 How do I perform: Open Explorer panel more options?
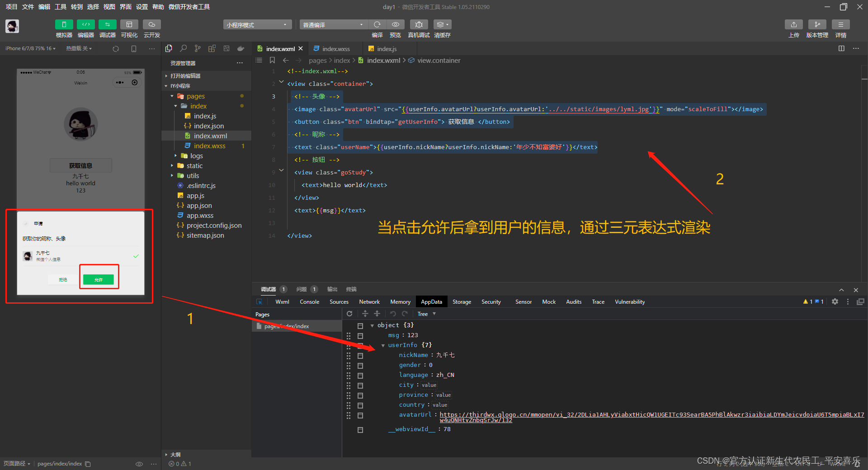[240, 63]
